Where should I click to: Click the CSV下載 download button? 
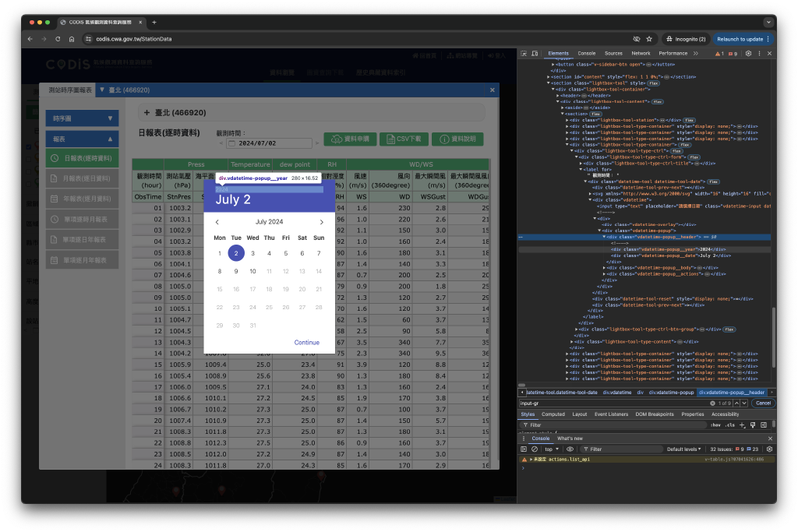[x=404, y=139]
